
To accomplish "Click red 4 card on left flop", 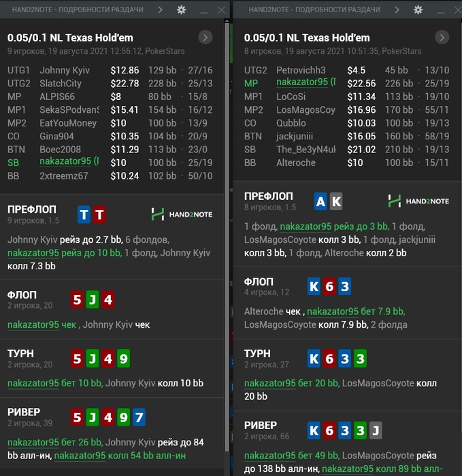I will click(x=108, y=300).
